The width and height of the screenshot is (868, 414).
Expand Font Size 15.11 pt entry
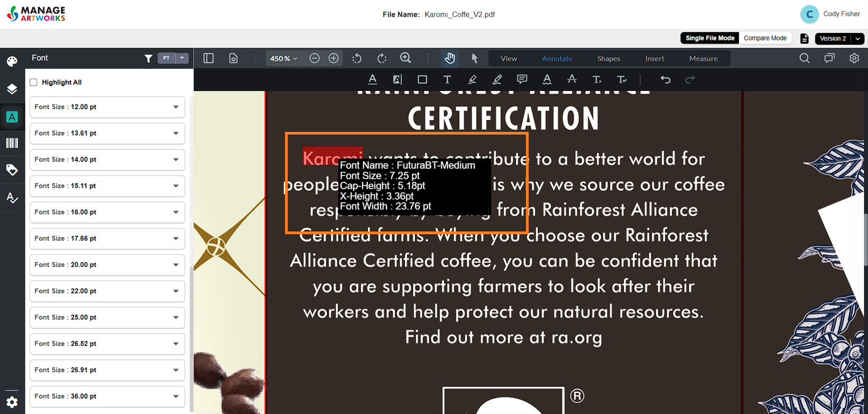coord(108,186)
